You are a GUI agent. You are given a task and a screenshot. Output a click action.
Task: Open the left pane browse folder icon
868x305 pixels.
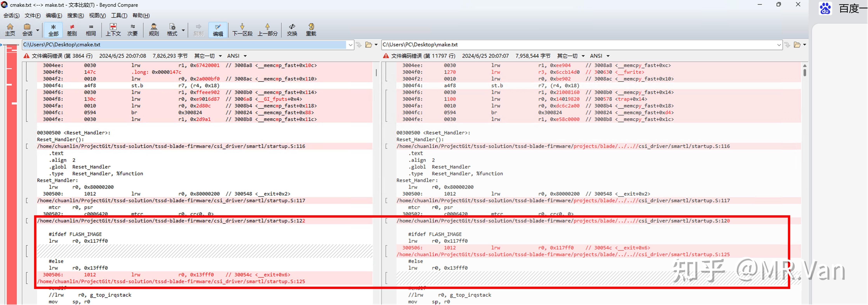tap(369, 45)
